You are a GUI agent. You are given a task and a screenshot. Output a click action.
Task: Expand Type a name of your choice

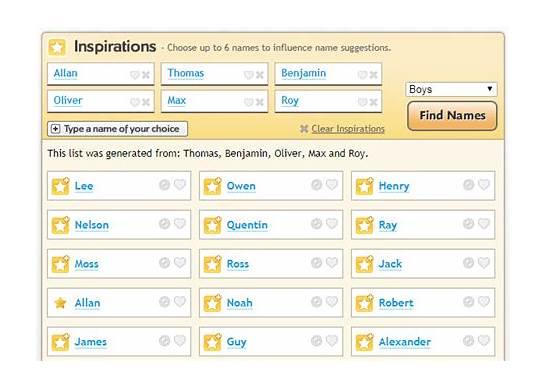(x=117, y=129)
